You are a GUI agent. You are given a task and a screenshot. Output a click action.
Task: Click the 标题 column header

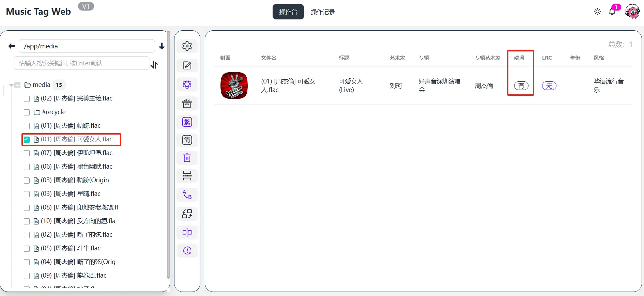point(344,58)
